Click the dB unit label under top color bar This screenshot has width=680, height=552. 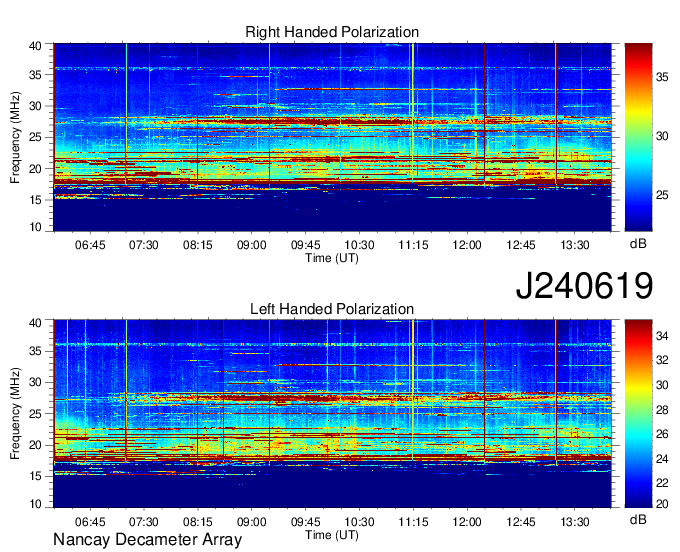click(638, 244)
